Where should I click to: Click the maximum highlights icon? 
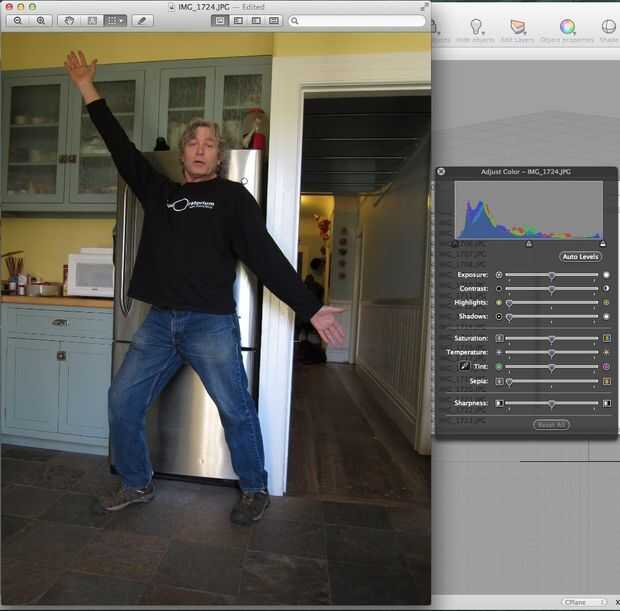(607, 303)
